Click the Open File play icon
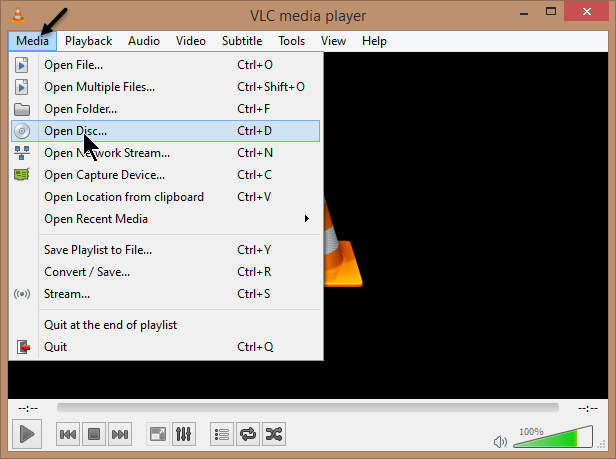Screen dimensions: 616x459 point(22,65)
